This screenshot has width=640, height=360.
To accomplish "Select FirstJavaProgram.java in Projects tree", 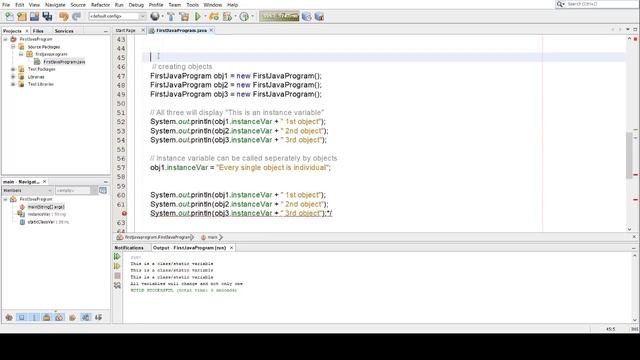I will point(64,62).
